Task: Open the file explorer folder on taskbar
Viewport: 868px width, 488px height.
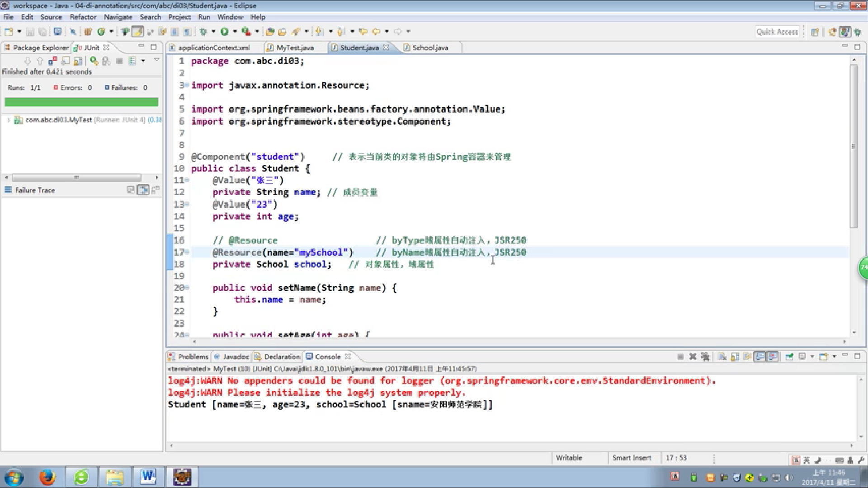Action: pos(115,477)
